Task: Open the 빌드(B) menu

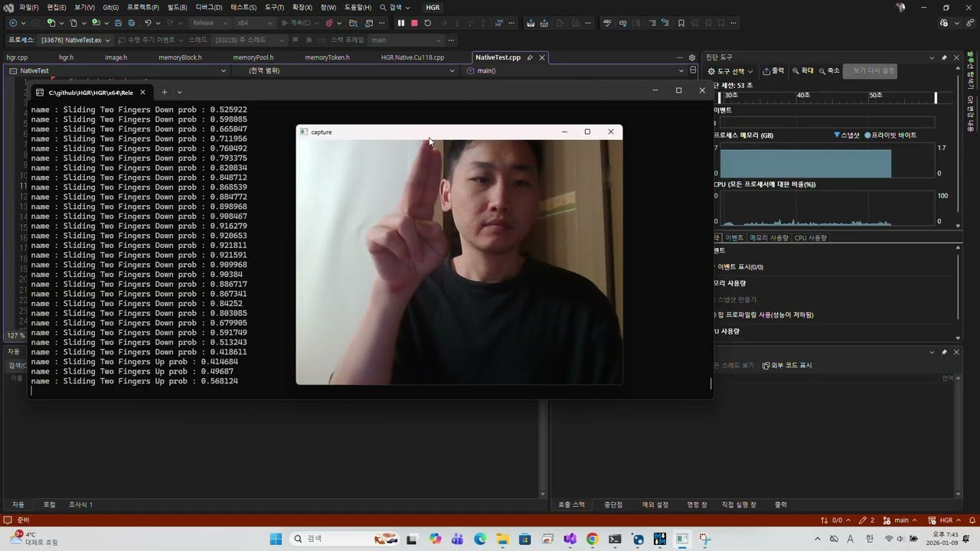Action: [178, 8]
